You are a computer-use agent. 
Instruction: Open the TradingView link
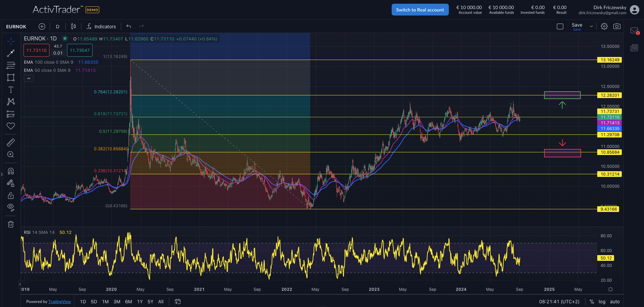pyautogui.click(x=60, y=302)
